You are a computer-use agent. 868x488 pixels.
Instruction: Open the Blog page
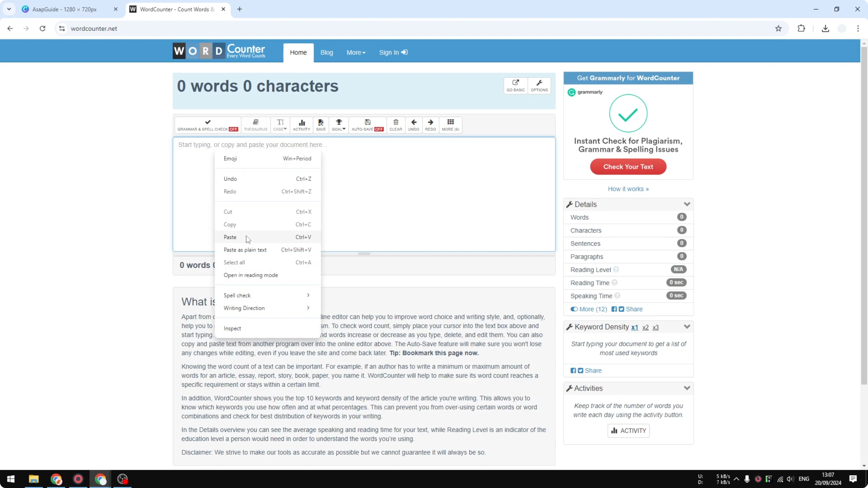click(326, 53)
